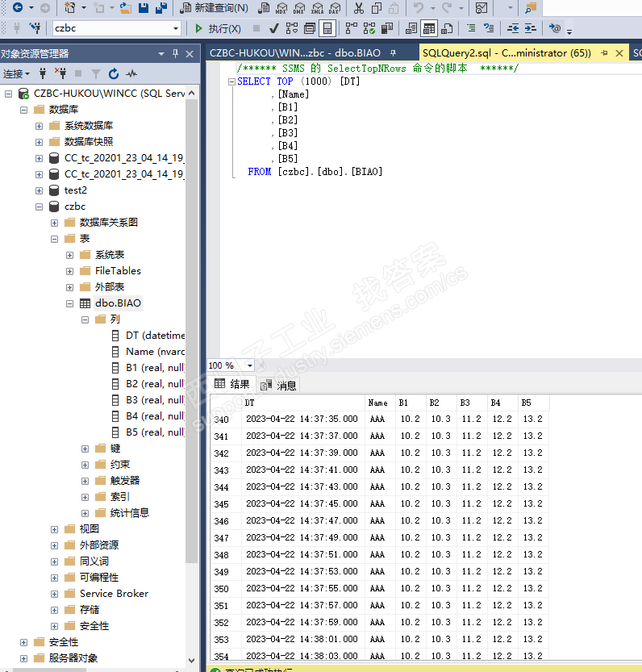Toggle include client statistics icon

[x=387, y=29]
